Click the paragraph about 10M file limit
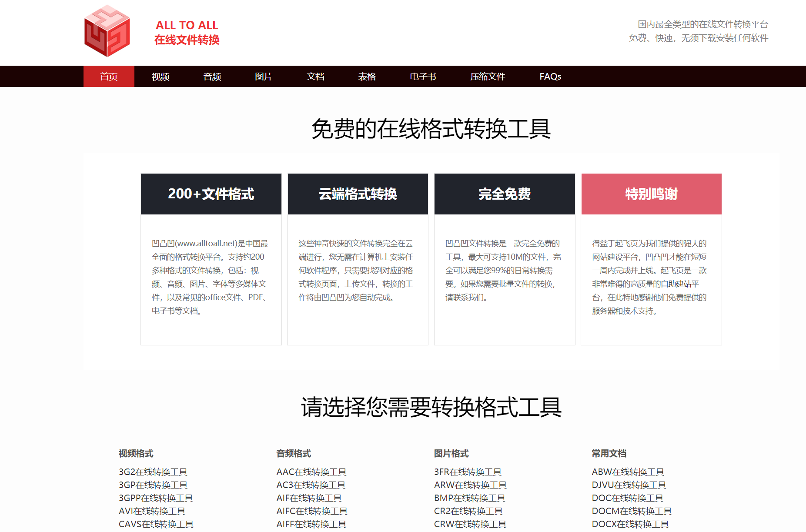The height and width of the screenshot is (532, 806). (504, 270)
